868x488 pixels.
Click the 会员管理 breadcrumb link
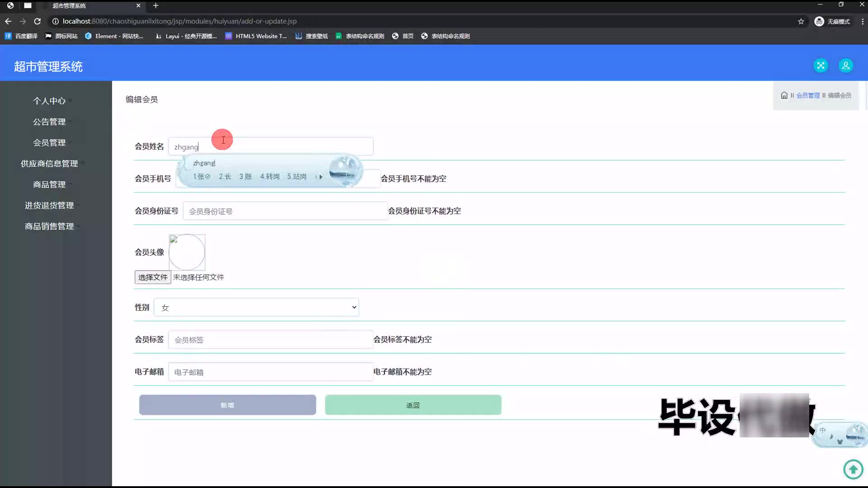808,95
